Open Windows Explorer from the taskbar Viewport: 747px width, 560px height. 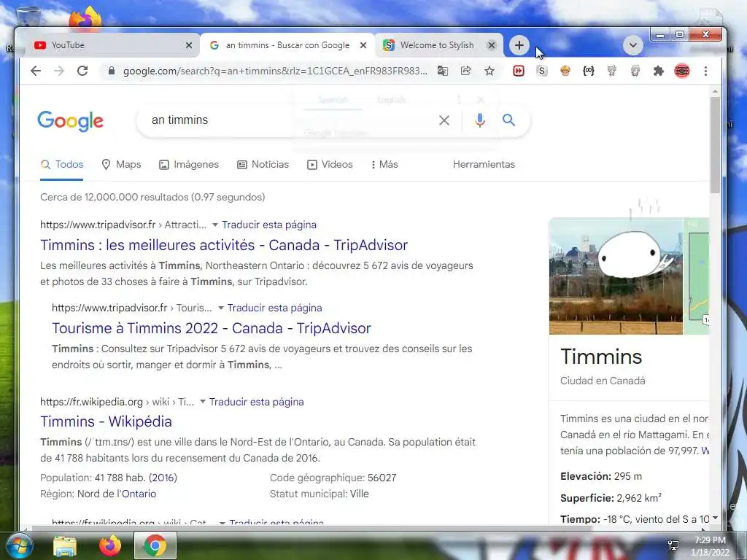pyautogui.click(x=65, y=546)
